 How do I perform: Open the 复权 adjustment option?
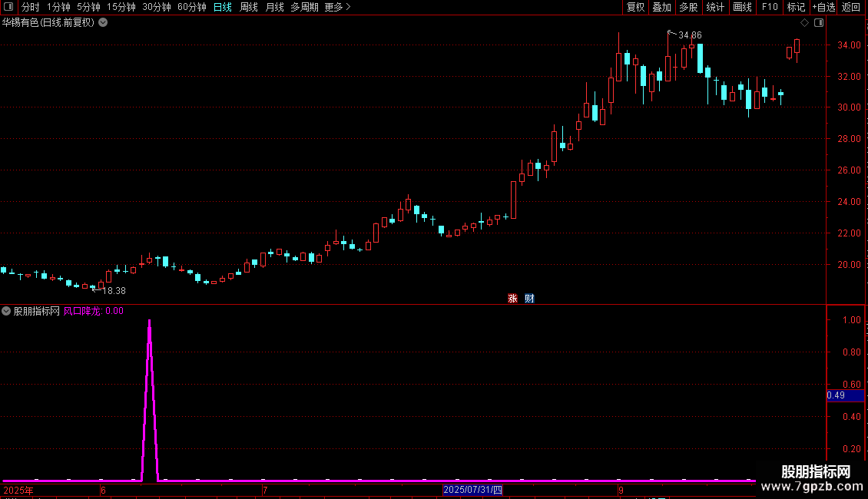pos(635,7)
